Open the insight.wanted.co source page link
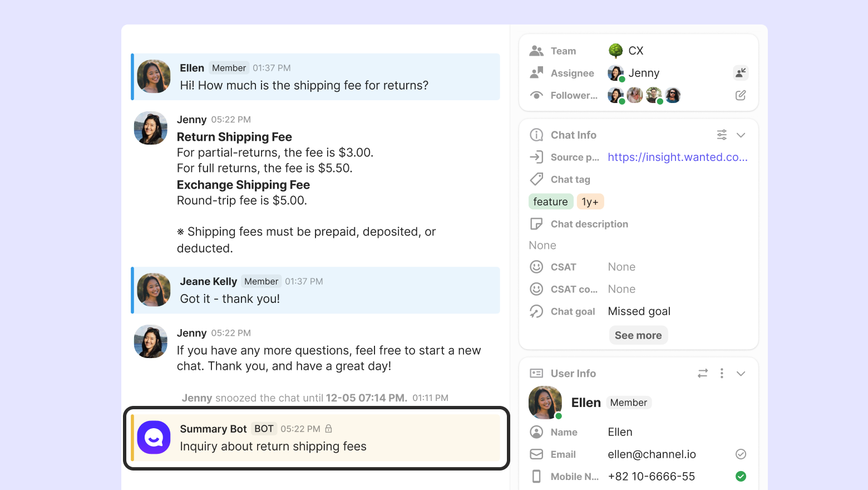 pyautogui.click(x=677, y=157)
